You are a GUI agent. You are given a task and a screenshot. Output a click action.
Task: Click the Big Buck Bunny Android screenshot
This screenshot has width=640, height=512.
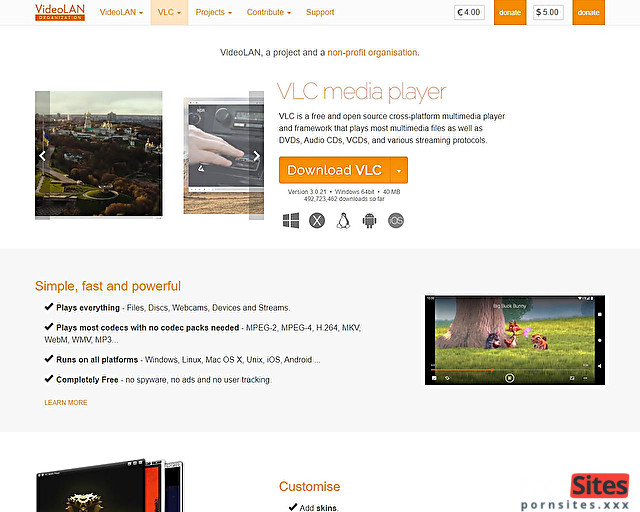coord(515,340)
